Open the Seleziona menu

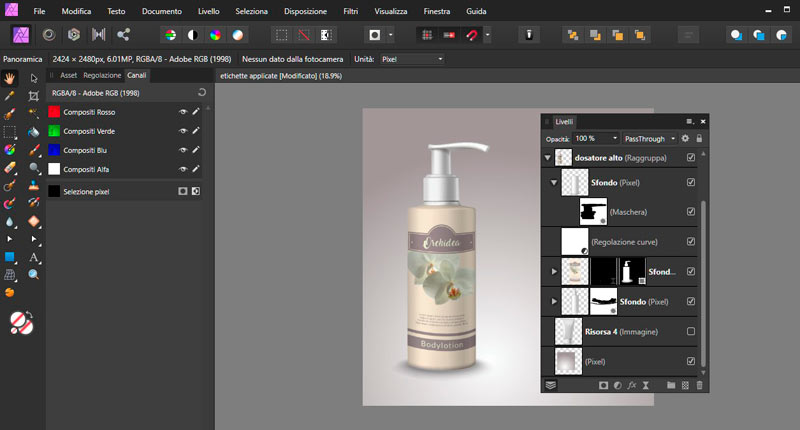[252, 11]
